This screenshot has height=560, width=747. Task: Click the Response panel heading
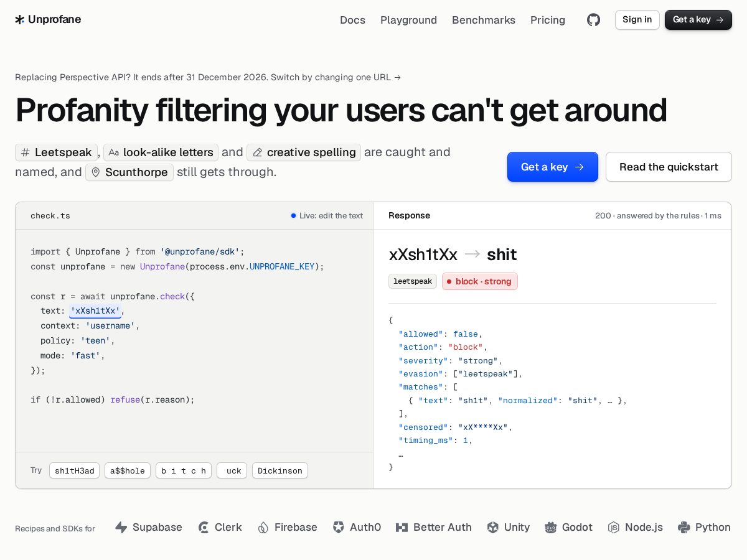pos(409,216)
